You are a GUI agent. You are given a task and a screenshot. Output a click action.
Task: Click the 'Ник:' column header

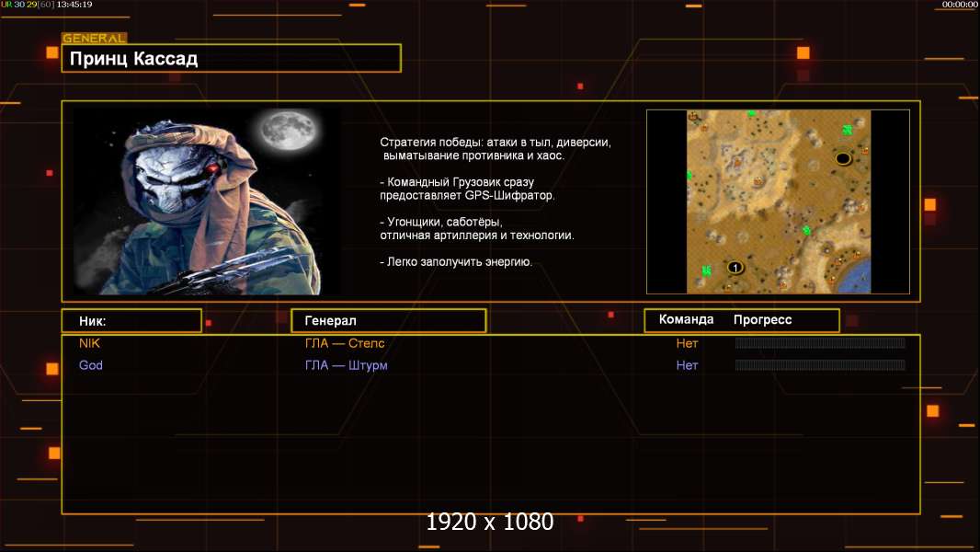tap(131, 321)
